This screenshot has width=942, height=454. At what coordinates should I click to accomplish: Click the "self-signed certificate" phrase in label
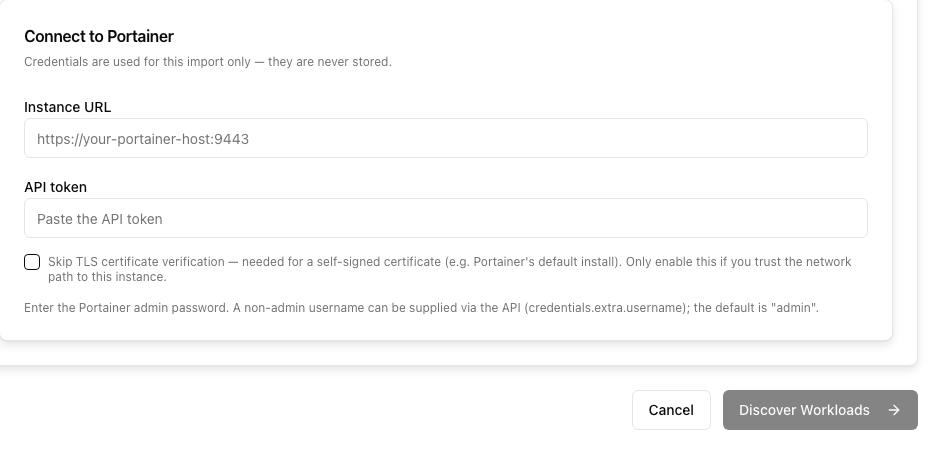point(378,262)
